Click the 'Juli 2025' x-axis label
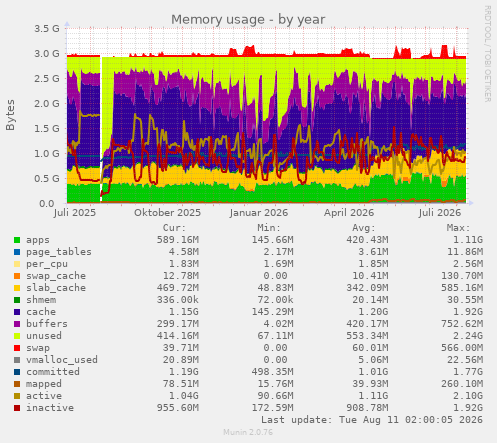 click(x=75, y=213)
